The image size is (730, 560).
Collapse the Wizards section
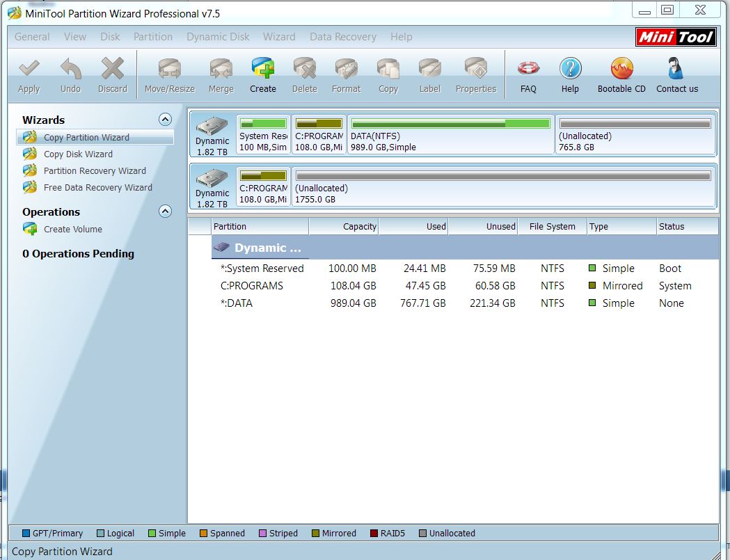[x=165, y=120]
